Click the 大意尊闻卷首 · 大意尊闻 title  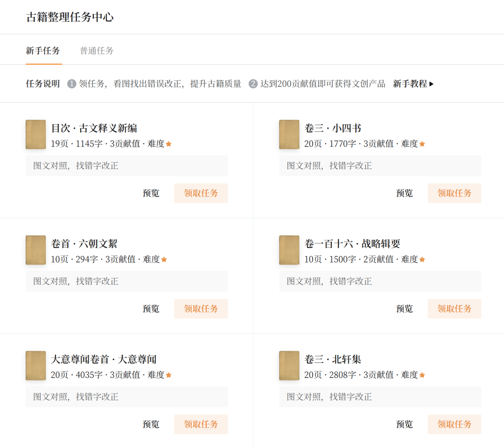(x=104, y=359)
